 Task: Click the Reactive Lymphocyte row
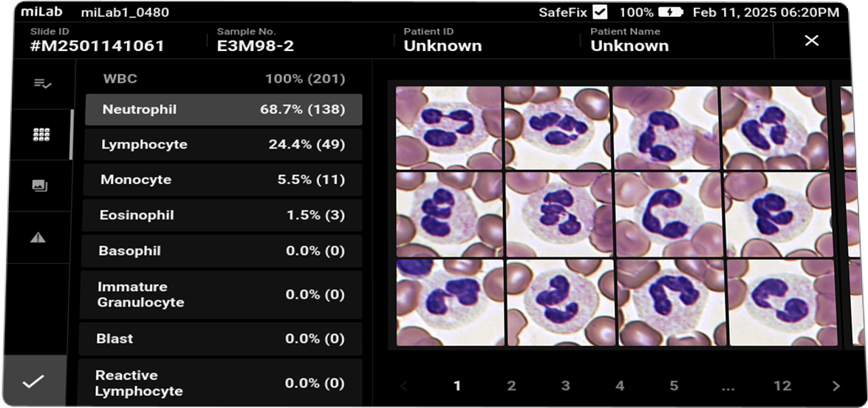pyautogui.click(x=222, y=383)
